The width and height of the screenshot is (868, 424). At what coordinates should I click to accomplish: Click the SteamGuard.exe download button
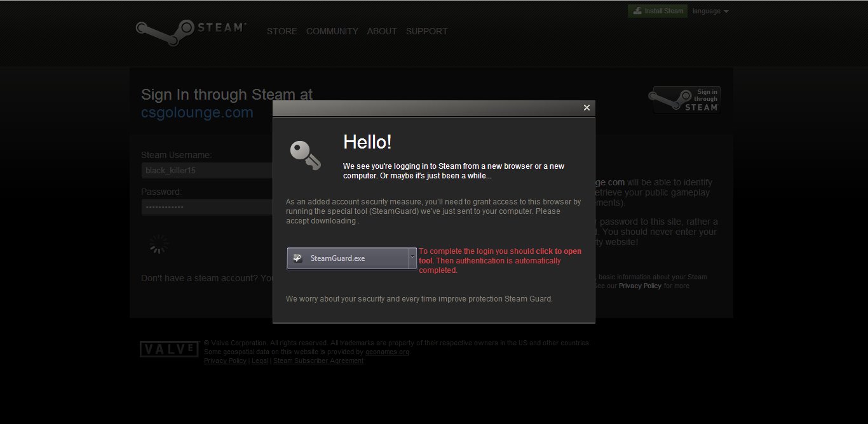[x=347, y=258]
